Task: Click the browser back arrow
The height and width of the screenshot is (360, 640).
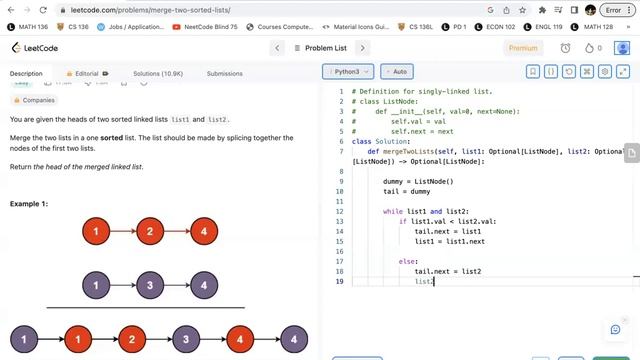Action: (11, 10)
